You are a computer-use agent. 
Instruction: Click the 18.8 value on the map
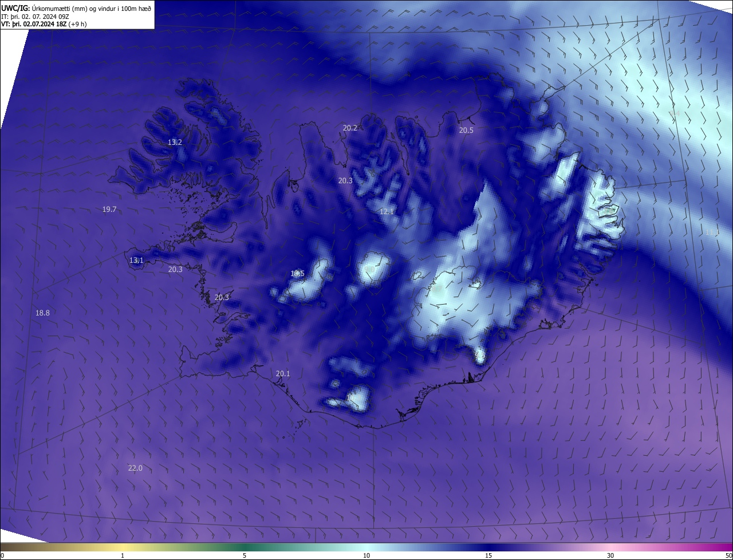[42, 313]
